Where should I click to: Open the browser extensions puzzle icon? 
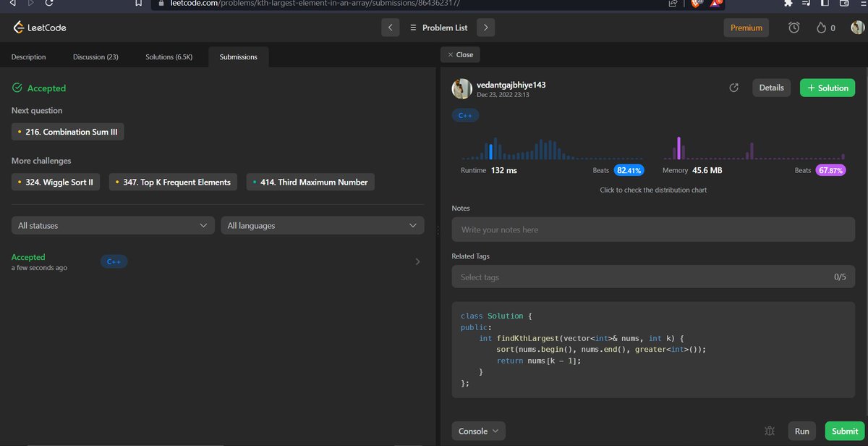point(788,4)
